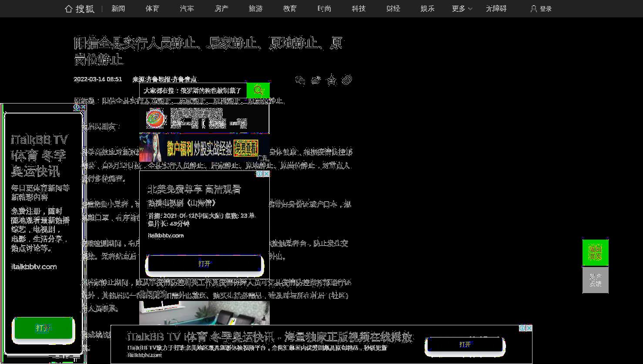This screenshot has width=643, height=364.
Task: Open ad info on bottom banner ad
Action: coord(522,328)
